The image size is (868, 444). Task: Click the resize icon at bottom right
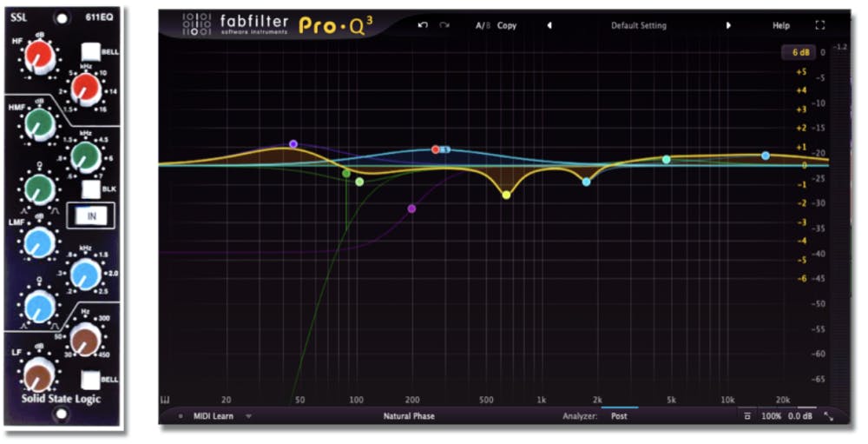pyautogui.click(x=829, y=417)
